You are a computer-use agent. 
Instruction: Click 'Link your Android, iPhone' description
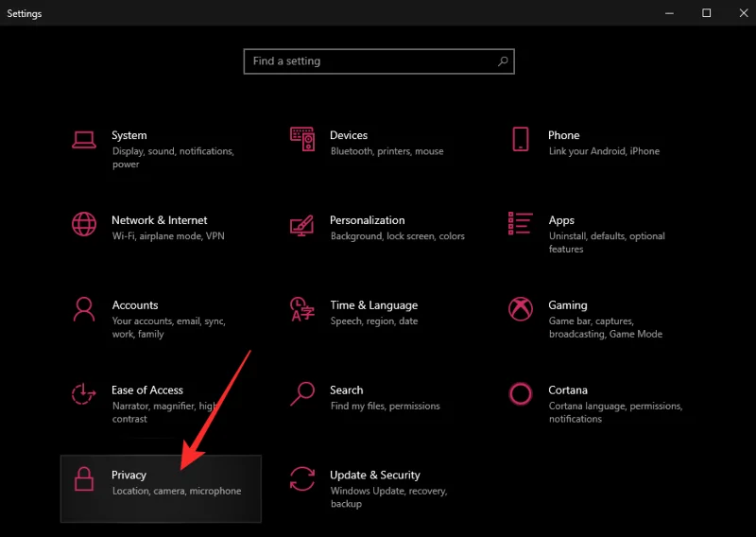point(604,151)
